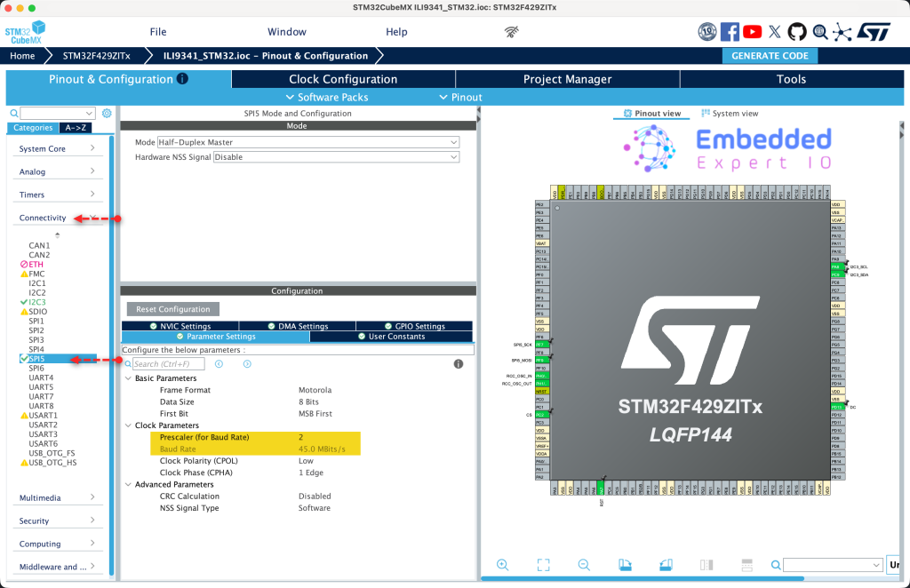This screenshot has height=588, width=910.
Task: Zoom out of the chip diagram
Action: point(584,565)
